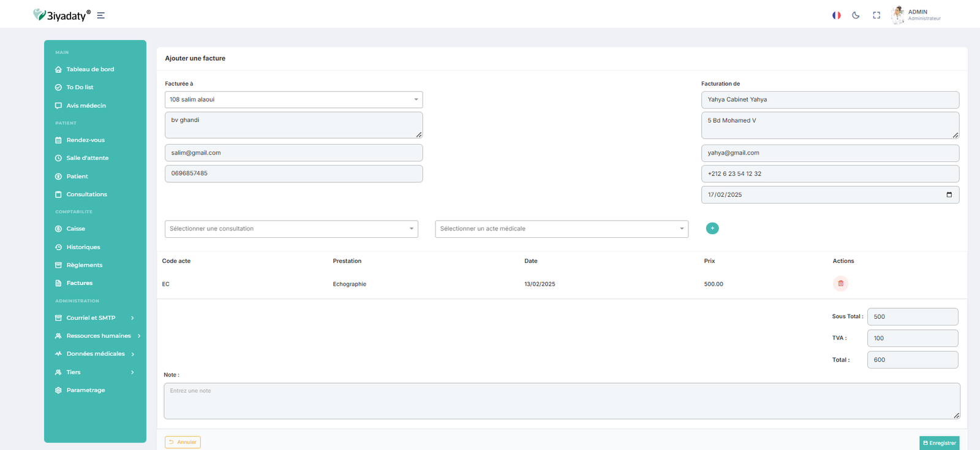Open Tableau de bord menu item
The height and width of the screenshot is (450, 980).
90,69
